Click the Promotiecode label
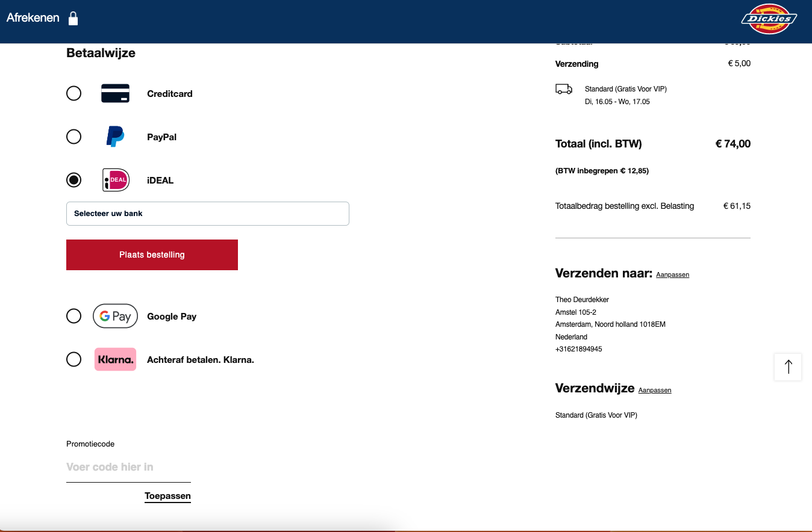The width and height of the screenshot is (812, 532). (x=90, y=444)
